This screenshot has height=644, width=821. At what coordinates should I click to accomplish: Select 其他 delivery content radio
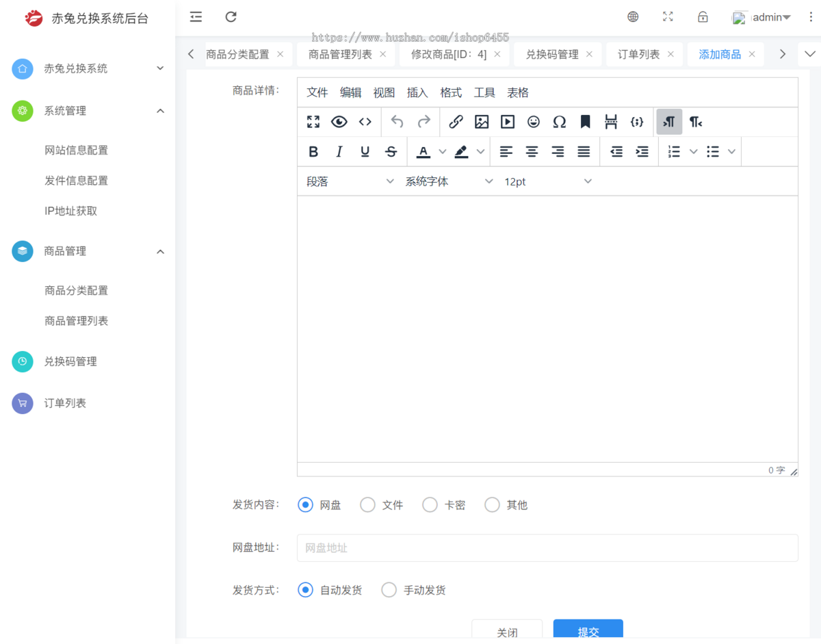pos(492,505)
